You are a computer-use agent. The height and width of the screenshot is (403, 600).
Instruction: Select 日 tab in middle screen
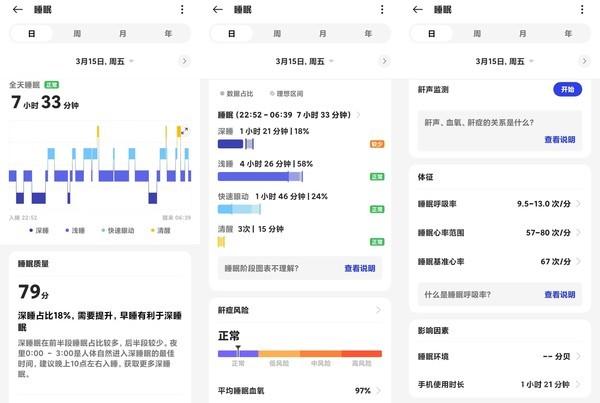tap(232, 34)
